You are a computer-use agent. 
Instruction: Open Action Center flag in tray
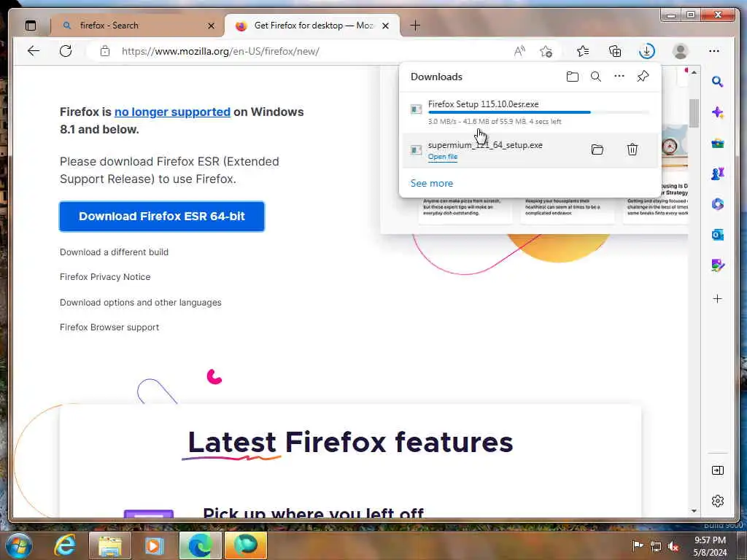click(637, 545)
